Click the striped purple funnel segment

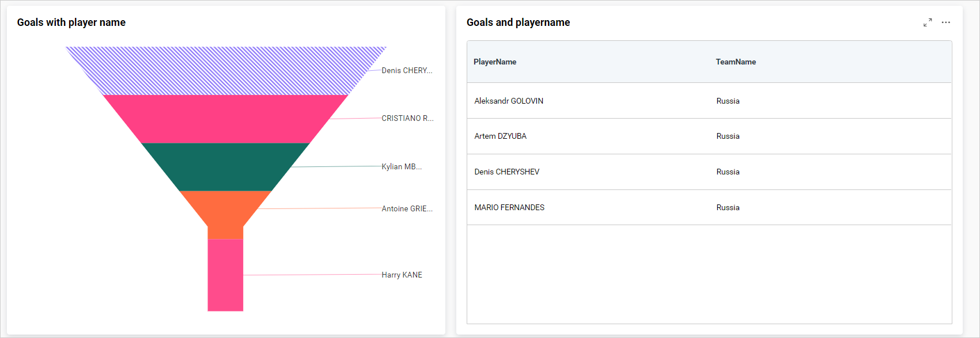(225, 71)
